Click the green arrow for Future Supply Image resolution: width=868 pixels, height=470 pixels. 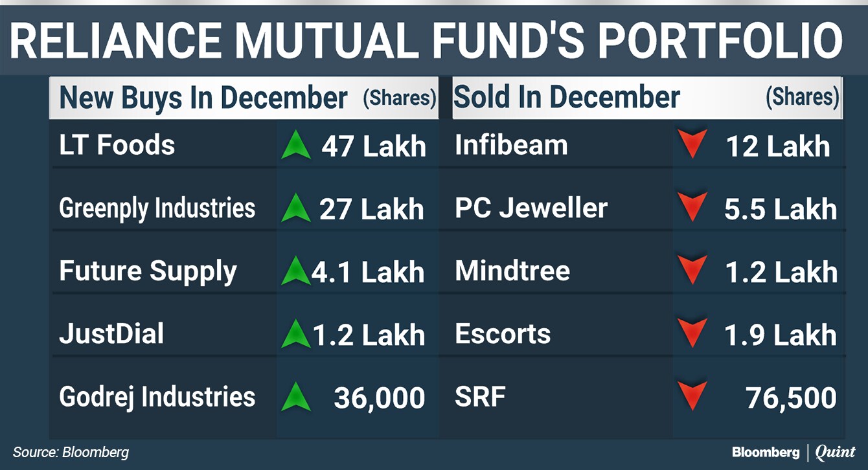click(x=296, y=271)
